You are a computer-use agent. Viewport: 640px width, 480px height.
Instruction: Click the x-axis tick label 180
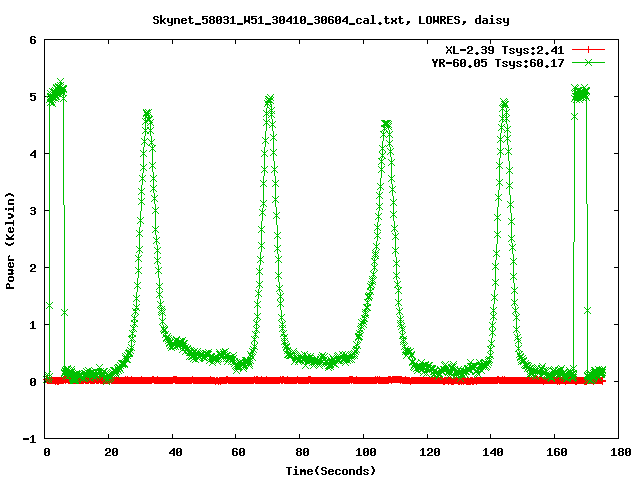[x=620, y=452]
